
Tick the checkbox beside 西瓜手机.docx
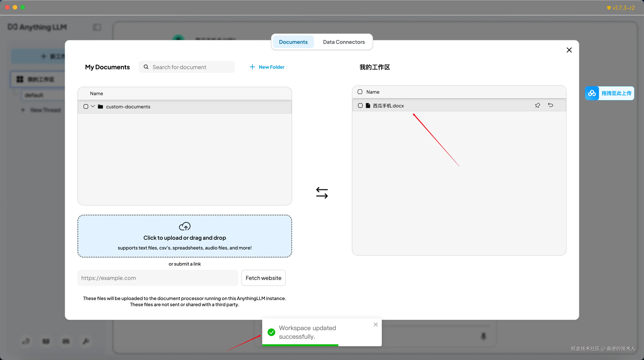[360, 106]
